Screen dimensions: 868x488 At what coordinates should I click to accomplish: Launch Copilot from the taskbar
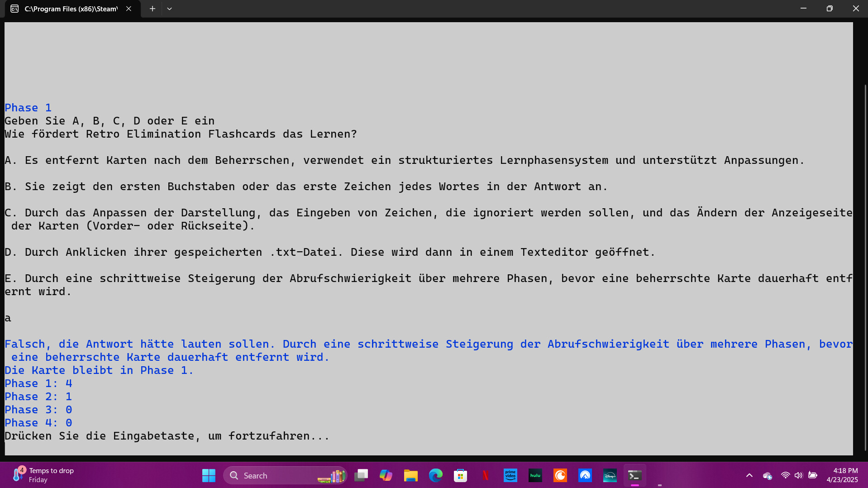click(x=386, y=475)
